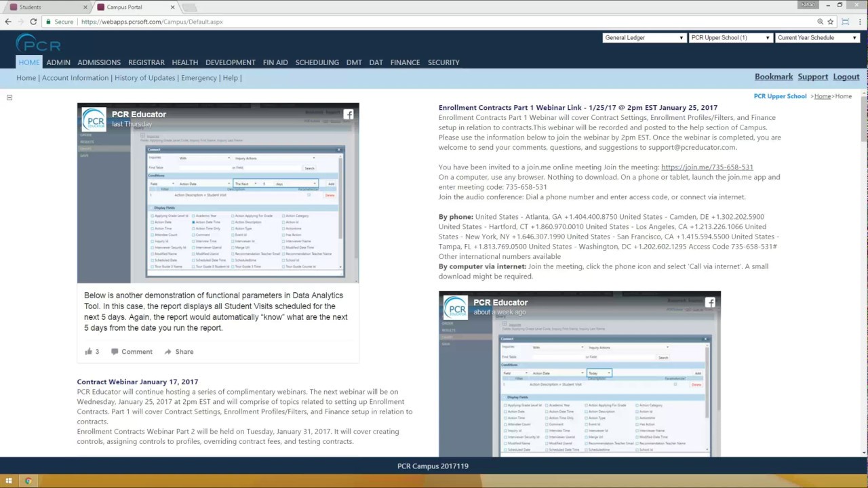Open the ADMISSIONS menu
Viewport: 868px width, 488px height.
click(x=99, y=62)
